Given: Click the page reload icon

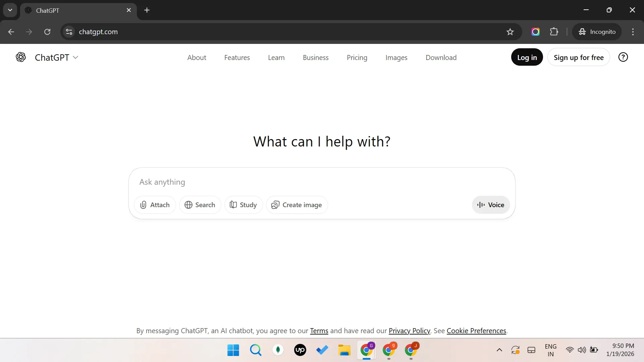Looking at the screenshot, I should tap(47, 32).
